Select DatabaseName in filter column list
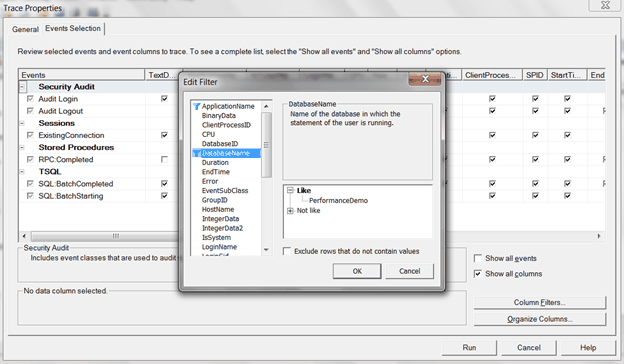 click(226, 153)
